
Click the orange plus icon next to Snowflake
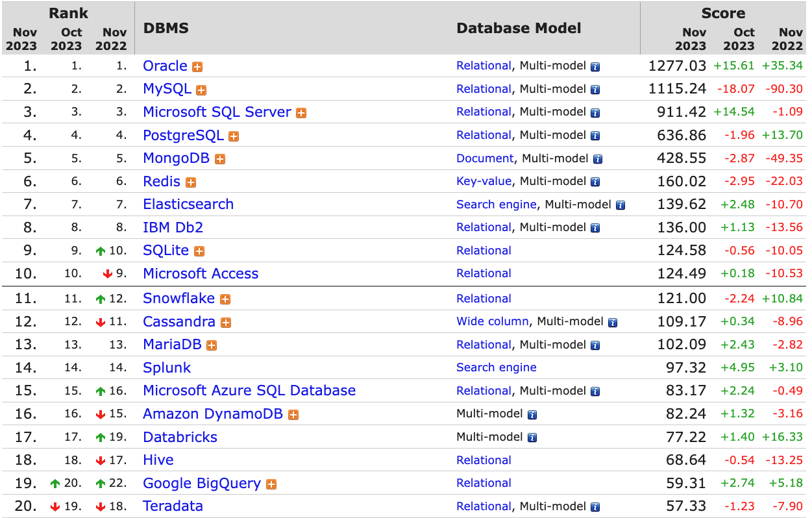225,299
